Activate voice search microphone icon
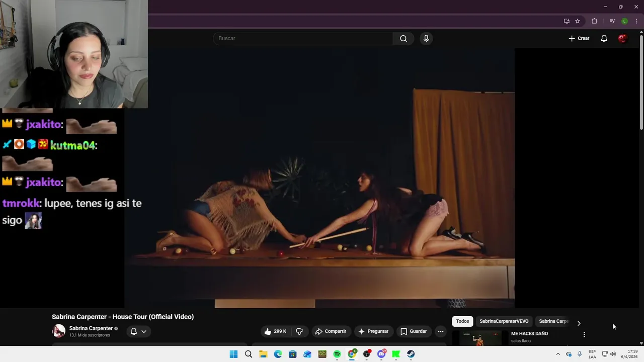Screen dimensions: 644x362 point(426,39)
